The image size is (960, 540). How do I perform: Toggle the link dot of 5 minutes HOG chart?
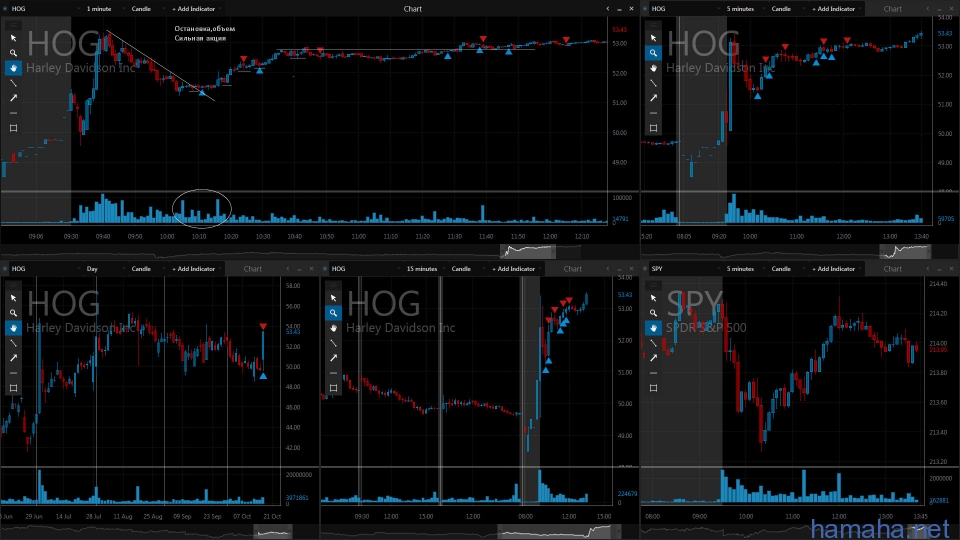(645, 9)
